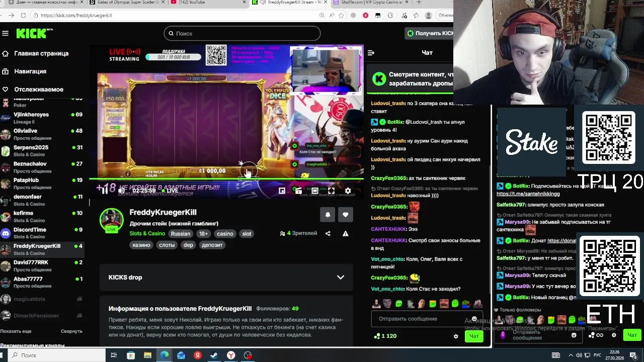644x362 pixels.
Task: Click the browser address bar URL
Action: point(76,15)
